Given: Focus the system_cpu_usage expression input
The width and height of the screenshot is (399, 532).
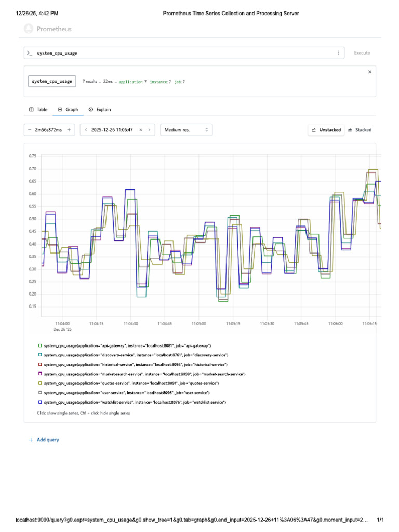Looking at the screenshot, I should 184,53.
